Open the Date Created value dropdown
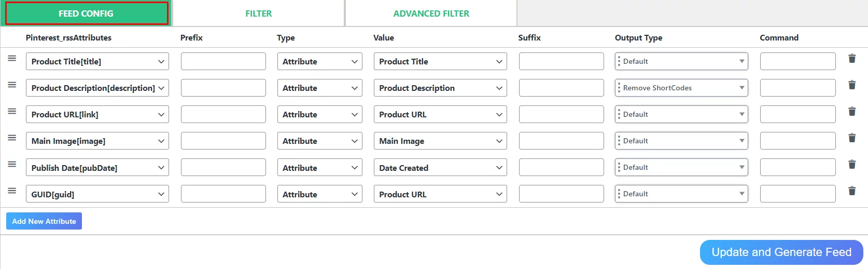This screenshot has width=868, height=269. tap(440, 168)
